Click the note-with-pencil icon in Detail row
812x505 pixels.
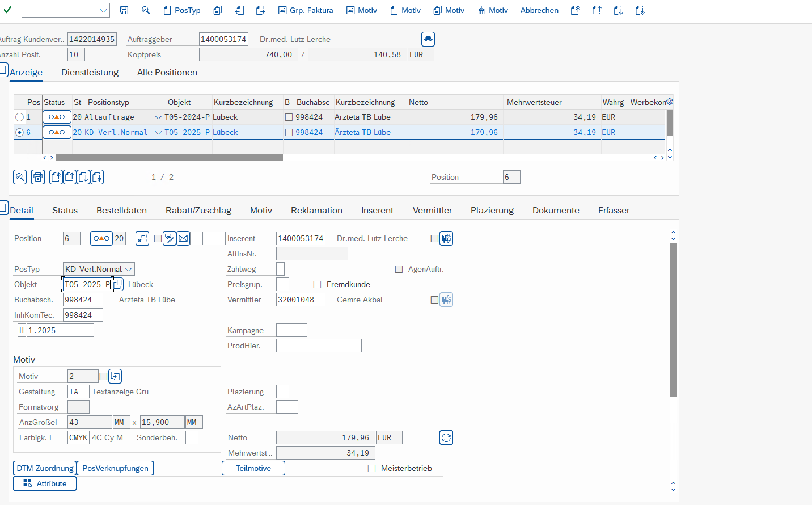(x=170, y=238)
